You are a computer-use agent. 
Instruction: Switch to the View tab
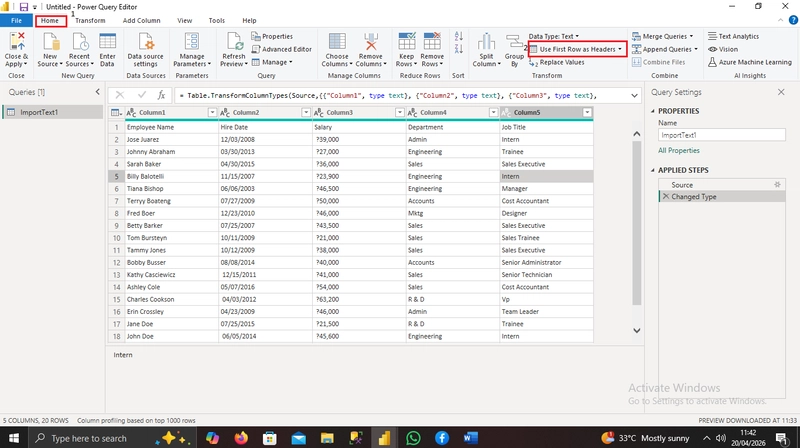point(184,20)
